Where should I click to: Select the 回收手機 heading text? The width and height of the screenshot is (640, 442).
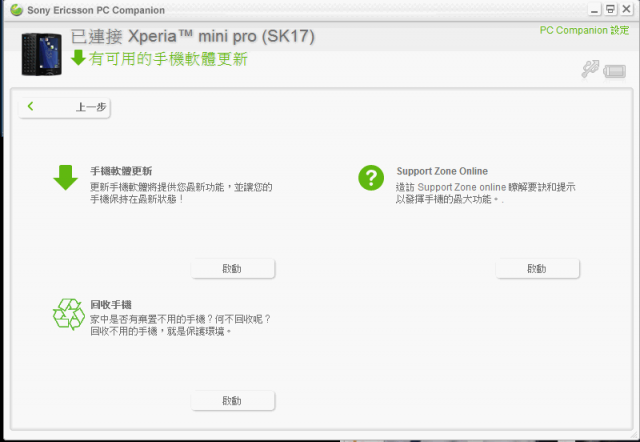[x=111, y=304]
